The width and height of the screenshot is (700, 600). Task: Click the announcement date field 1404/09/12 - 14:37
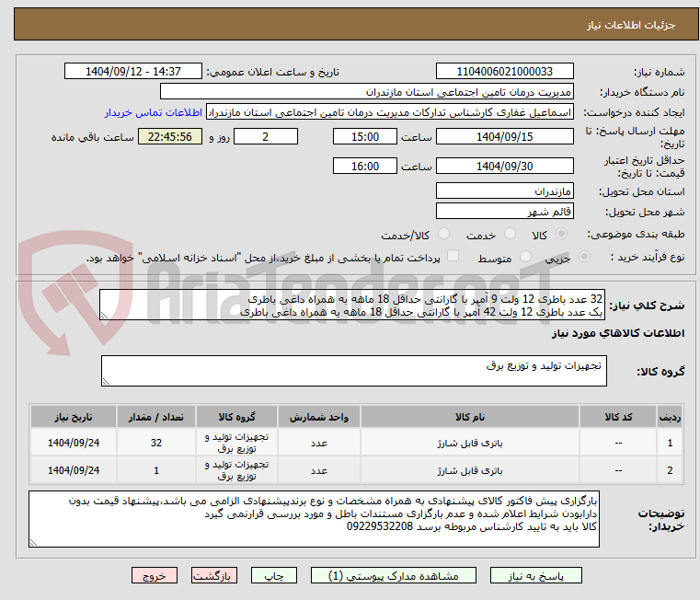[x=133, y=71]
